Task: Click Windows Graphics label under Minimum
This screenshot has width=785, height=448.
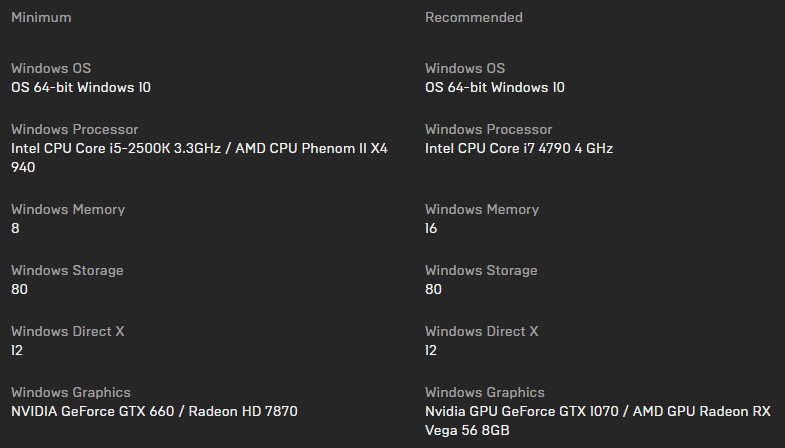Action: 71,392
